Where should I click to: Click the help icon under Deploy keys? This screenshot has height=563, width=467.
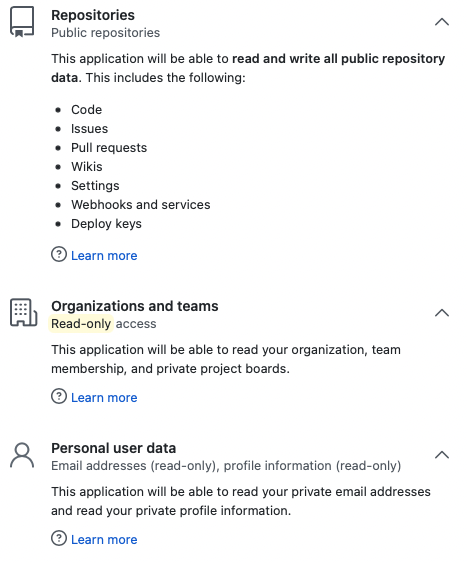[x=59, y=255]
